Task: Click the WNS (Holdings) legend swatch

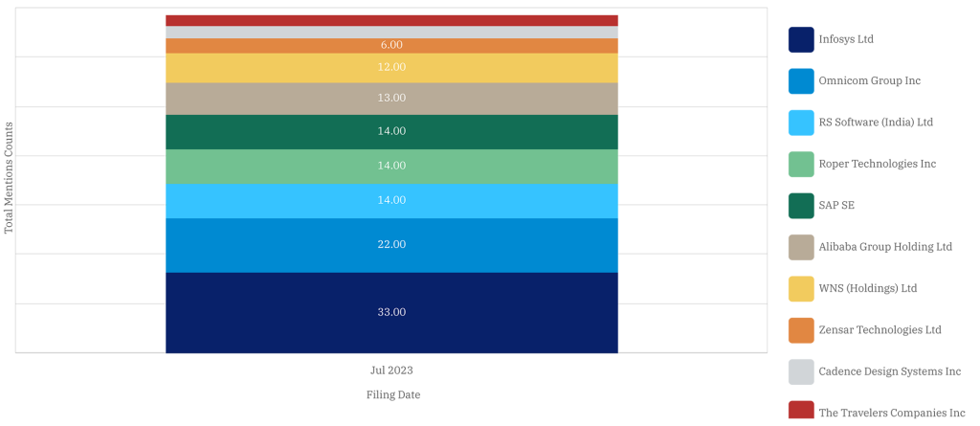Action: point(801,288)
